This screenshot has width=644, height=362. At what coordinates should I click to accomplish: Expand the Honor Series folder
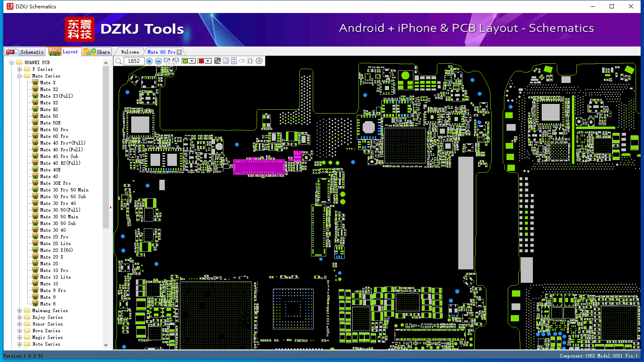click(x=20, y=324)
